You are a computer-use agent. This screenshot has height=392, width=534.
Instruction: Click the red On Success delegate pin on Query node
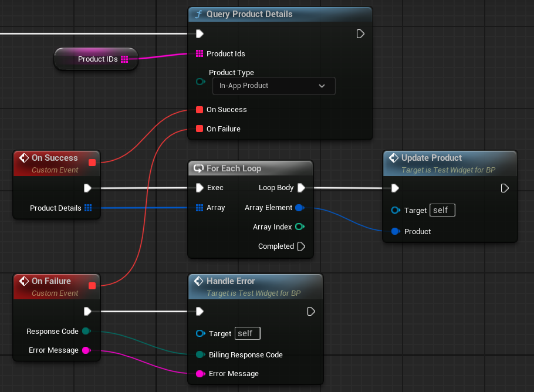click(x=199, y=110)
